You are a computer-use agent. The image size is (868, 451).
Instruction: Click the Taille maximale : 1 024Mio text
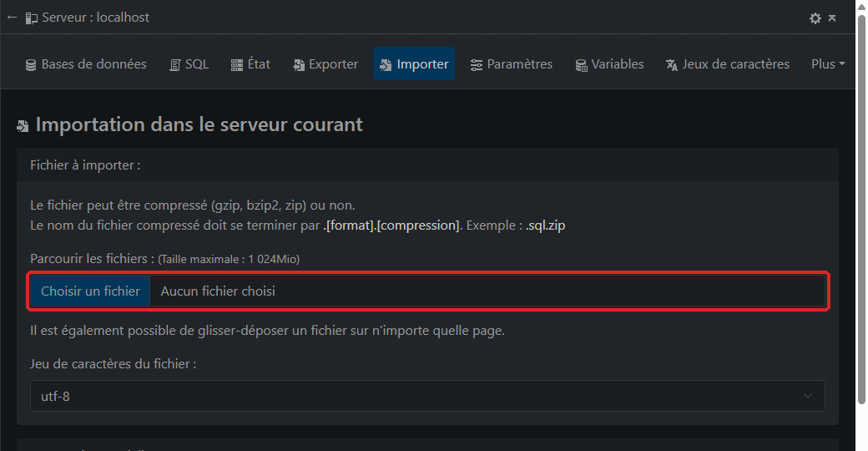pyautogui.click(x=229, y=259)
